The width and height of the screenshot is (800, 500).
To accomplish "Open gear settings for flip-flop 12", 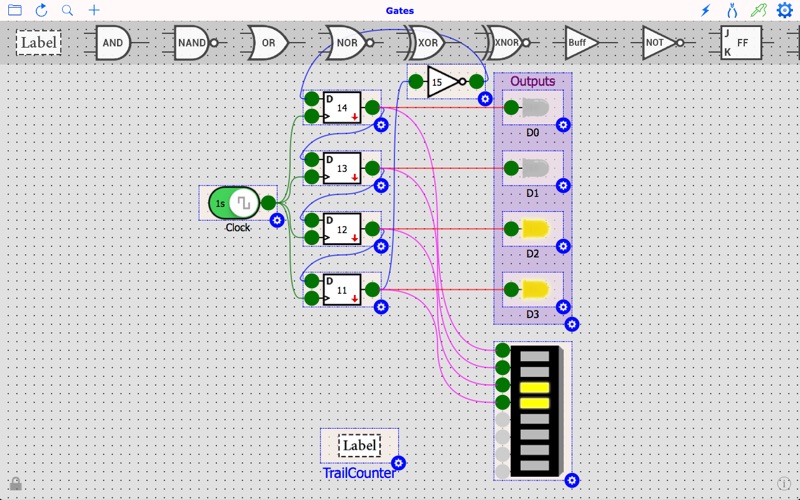I will pos(381,246).
